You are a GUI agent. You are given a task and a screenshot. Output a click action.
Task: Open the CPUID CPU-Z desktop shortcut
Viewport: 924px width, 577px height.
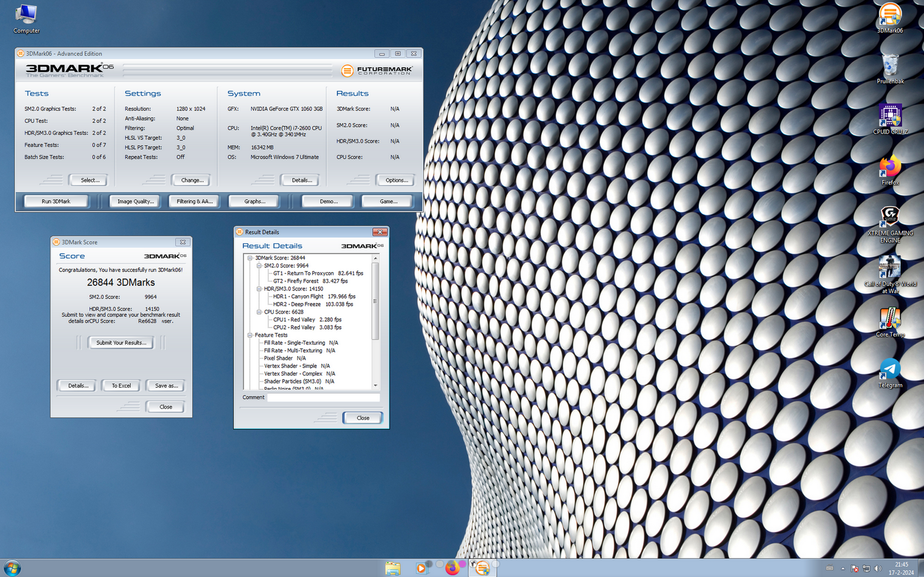[890, 119]
